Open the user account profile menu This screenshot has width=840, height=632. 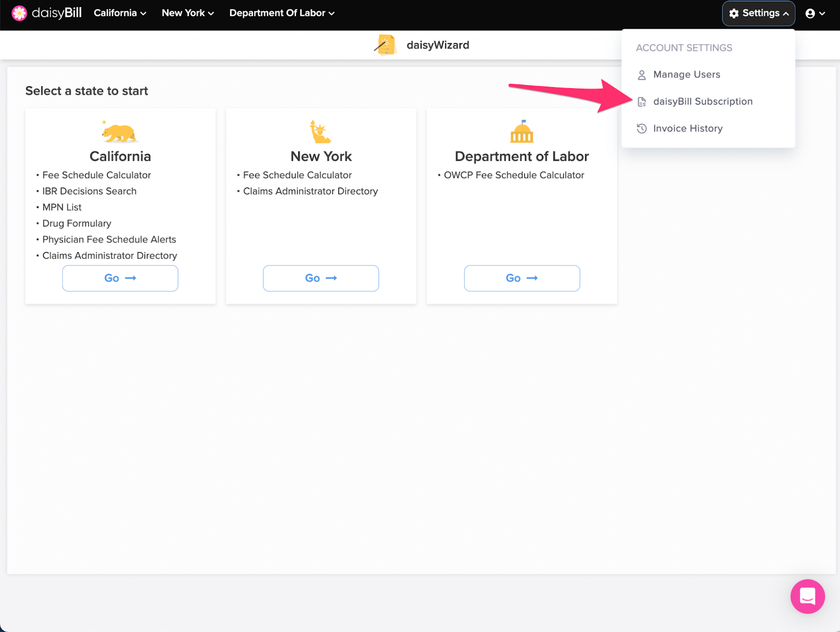click(815, 14)
